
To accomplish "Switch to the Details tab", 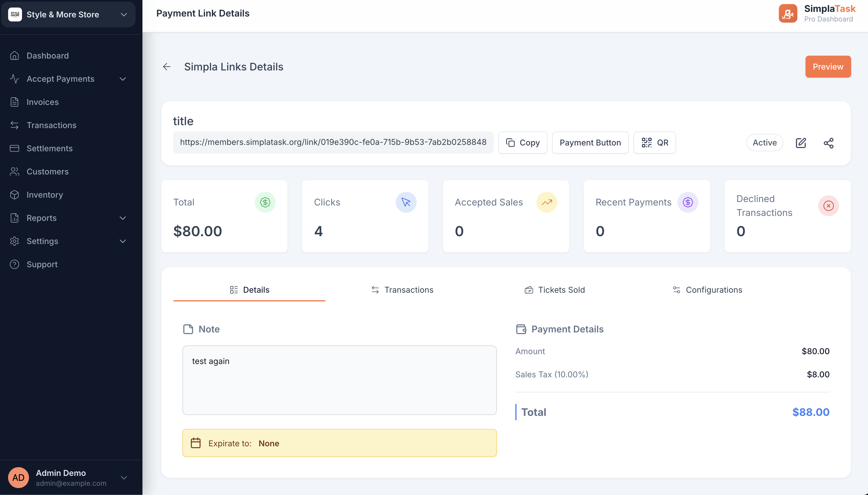I will point(249,290).
